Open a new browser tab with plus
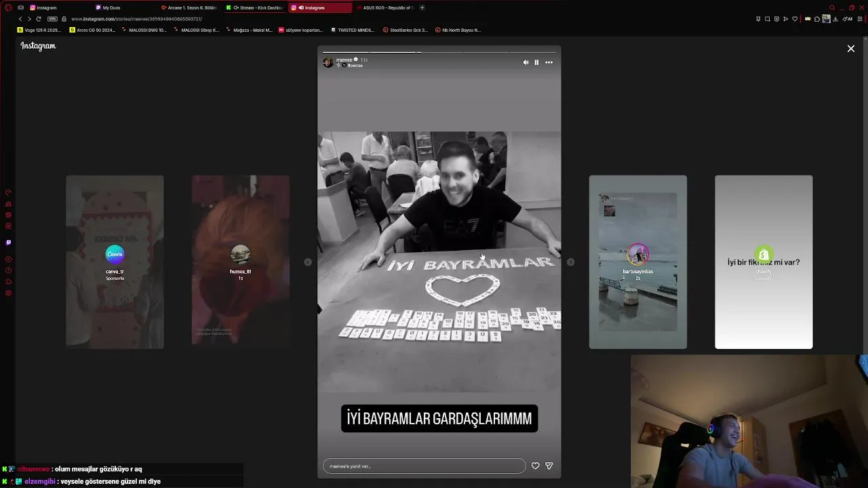The height and width of the screenshot is (488, 868). (422, 7)
